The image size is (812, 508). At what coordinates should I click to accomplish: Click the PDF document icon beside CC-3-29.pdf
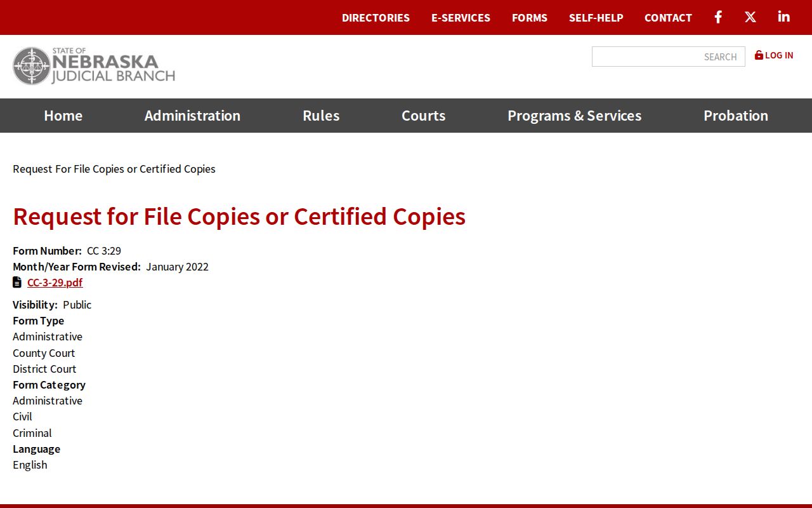17,282
